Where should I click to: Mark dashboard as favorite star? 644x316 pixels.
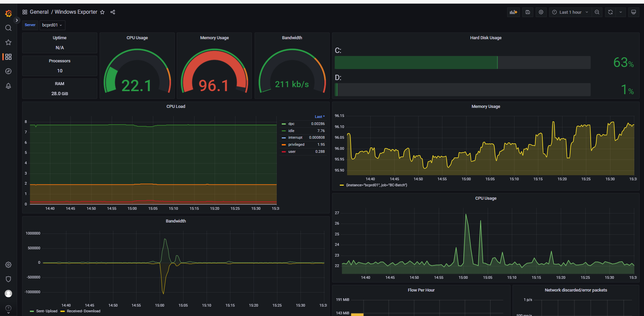tap(102, 12)
